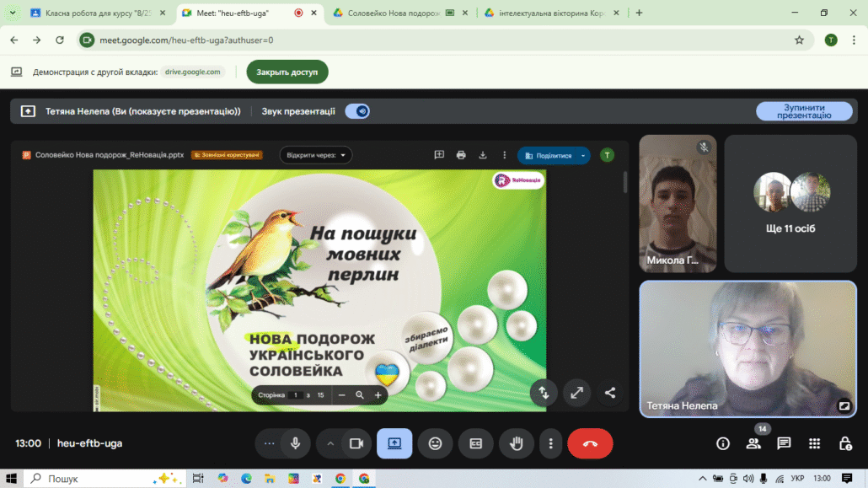868x488 pixels.
Task: Turn on closed captions
Action: click(475, 443)
